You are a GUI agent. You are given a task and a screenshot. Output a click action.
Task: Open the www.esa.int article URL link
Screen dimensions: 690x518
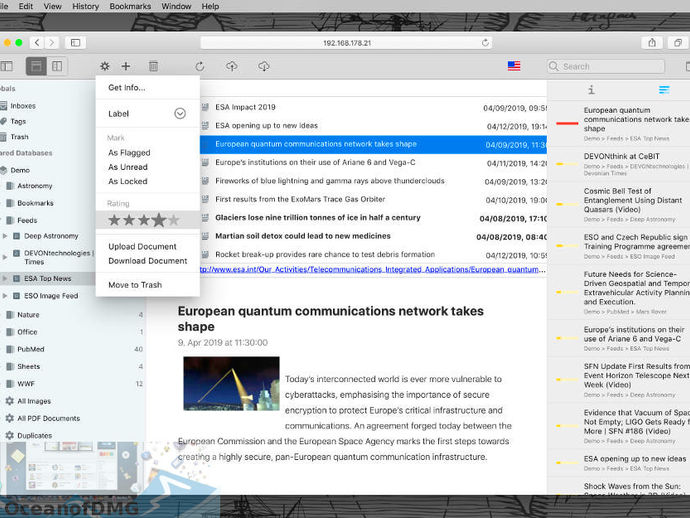click(x=373, y=269)
